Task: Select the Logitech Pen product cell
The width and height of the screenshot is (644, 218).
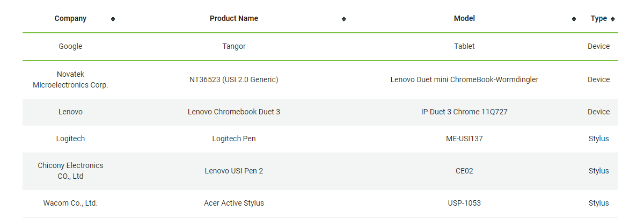Action: pyautogui.click(x=234, y=139)
